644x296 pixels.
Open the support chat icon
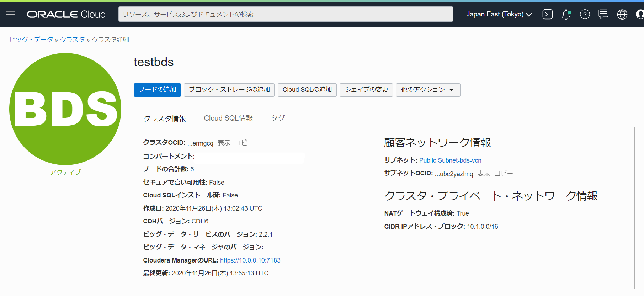coord(603,14)
